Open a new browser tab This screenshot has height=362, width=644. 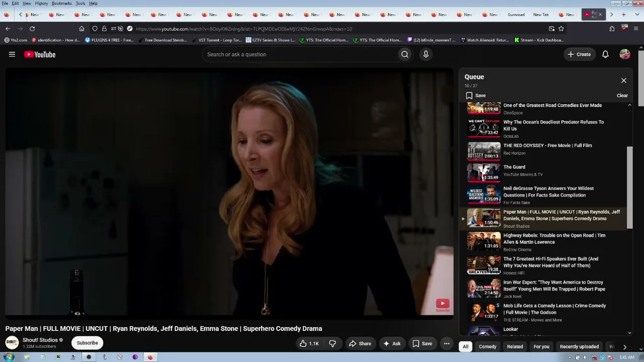(624, 15)
